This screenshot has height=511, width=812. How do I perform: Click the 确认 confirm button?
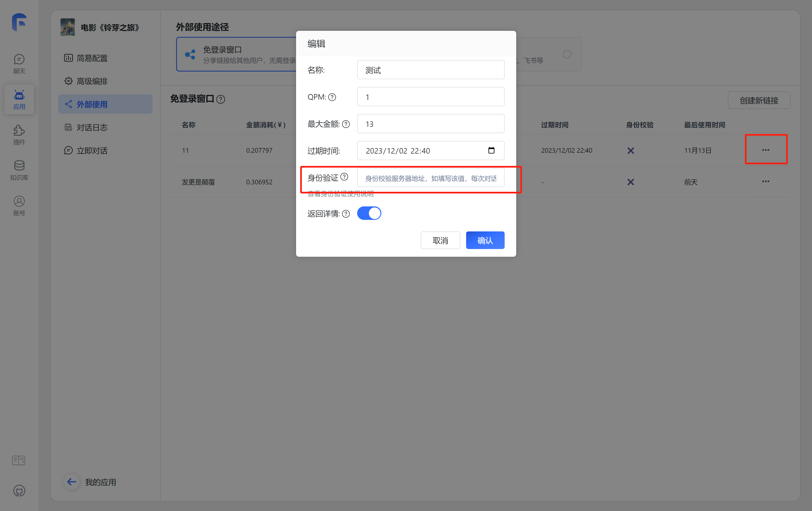click(x=485, y=240)
